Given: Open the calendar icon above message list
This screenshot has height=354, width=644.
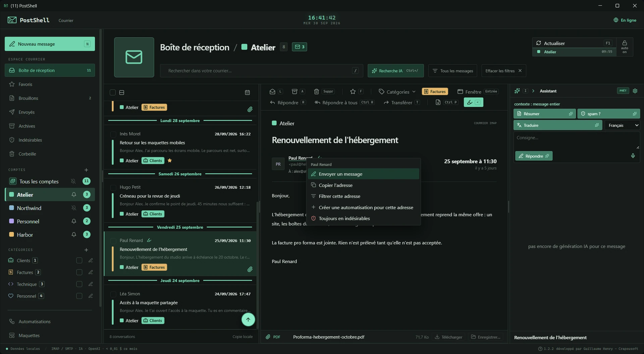Looking at the screenshot, I should pyautogui.click(x=247, y=92).
